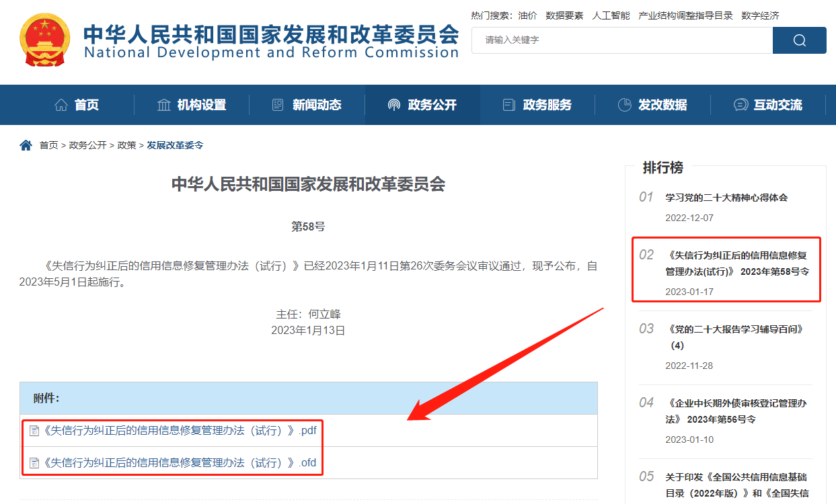Open the 互动交流 navigation item
Image resolution: width=836 pixels, height=504 pixels.
click(768, 105)
